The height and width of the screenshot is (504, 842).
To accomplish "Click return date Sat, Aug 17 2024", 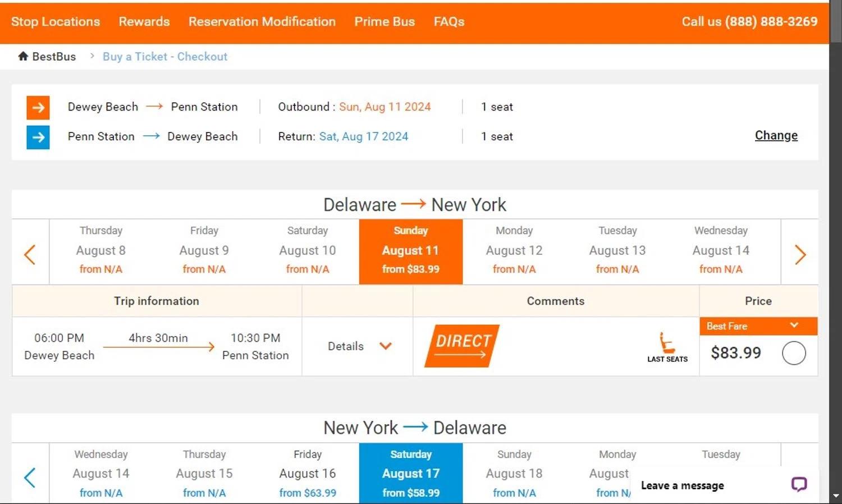I will pos(364,136).
